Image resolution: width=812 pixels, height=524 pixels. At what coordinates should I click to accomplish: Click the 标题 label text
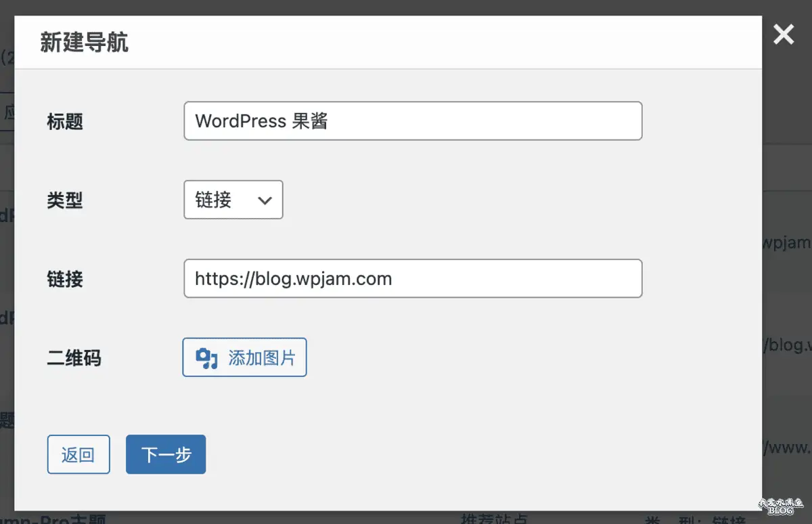tap(65, 121)
